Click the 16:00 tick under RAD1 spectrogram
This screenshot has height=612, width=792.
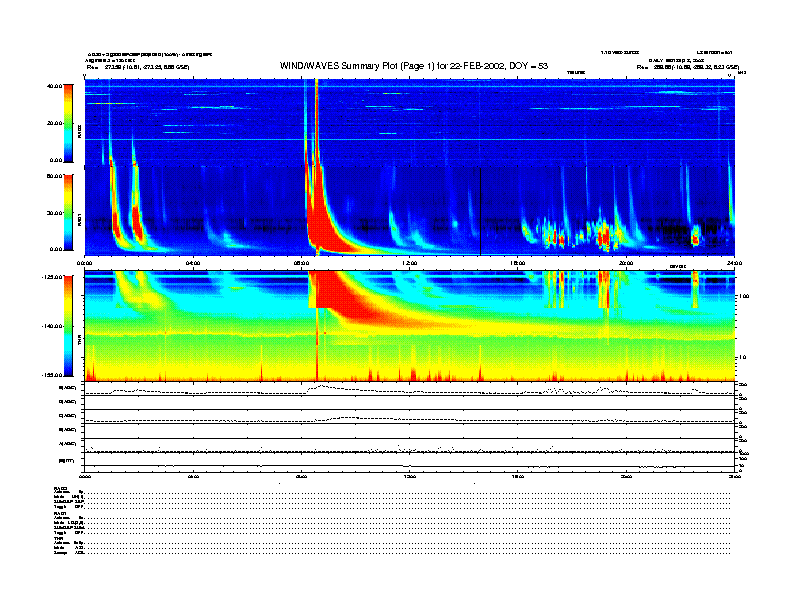518,263
